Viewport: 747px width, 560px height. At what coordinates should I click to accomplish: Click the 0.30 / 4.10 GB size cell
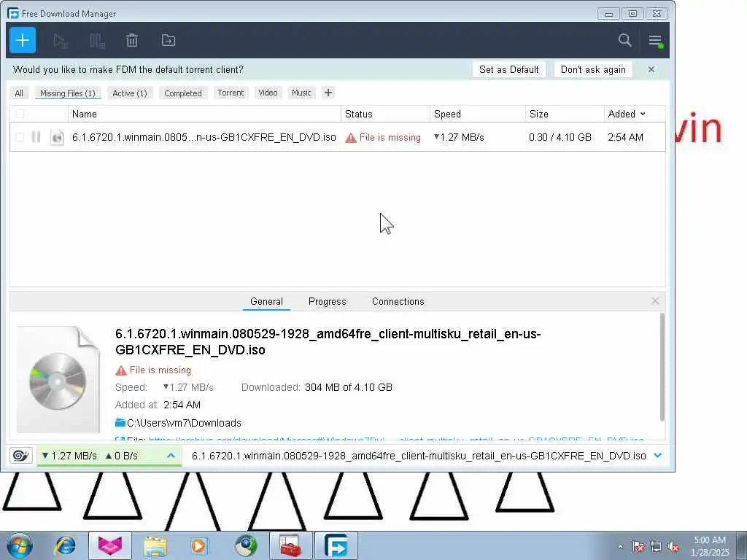560,137
